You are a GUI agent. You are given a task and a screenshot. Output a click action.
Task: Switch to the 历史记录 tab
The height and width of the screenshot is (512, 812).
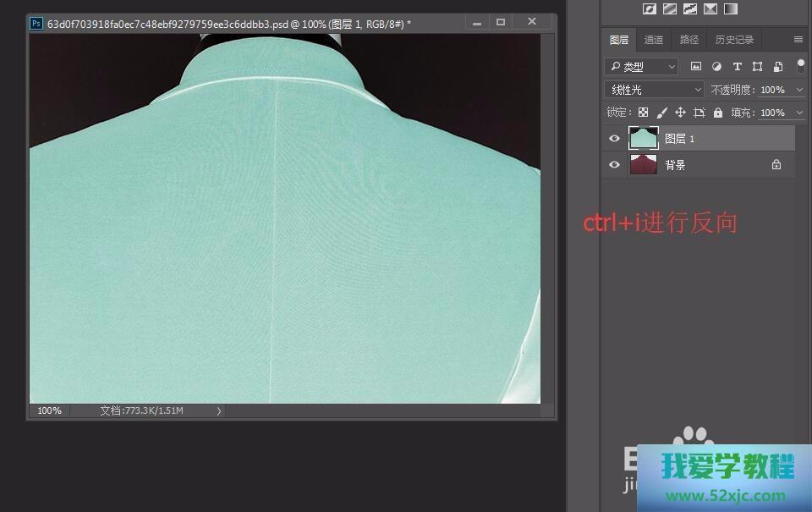pos(733,40)
